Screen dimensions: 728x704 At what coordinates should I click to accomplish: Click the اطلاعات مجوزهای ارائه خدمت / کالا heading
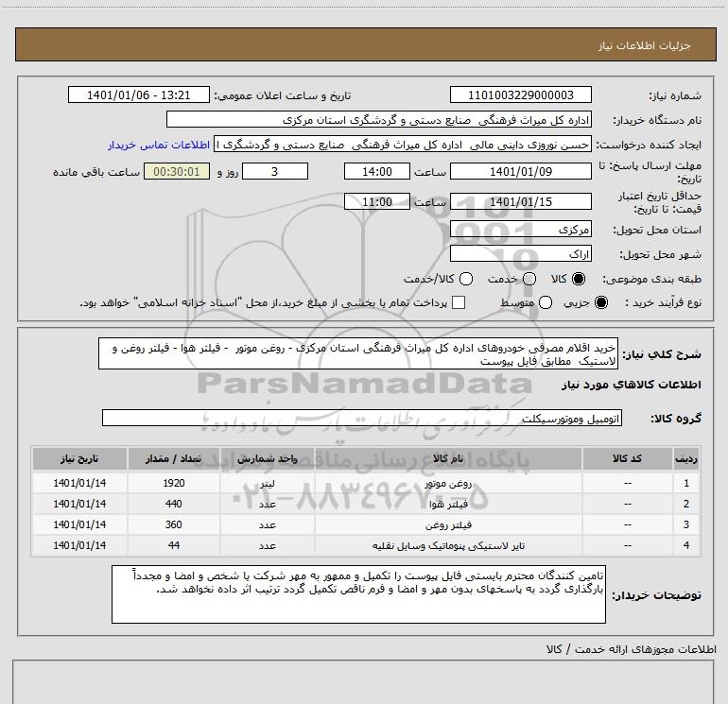point(631,649)
